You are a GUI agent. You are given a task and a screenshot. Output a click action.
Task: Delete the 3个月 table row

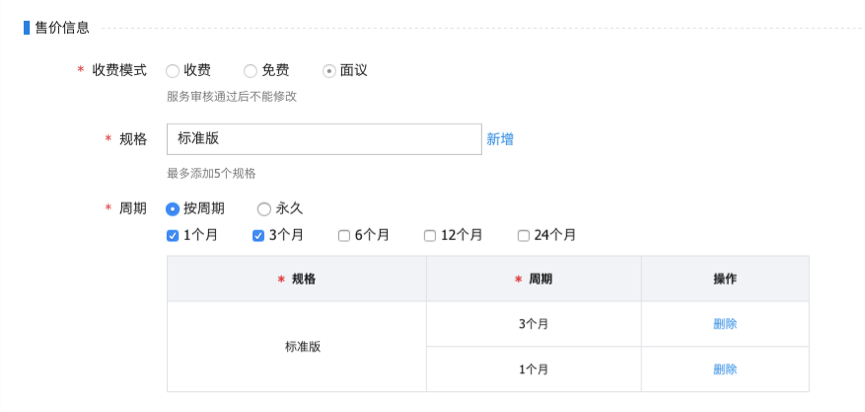pyautogui.click(x=725, y=324)
